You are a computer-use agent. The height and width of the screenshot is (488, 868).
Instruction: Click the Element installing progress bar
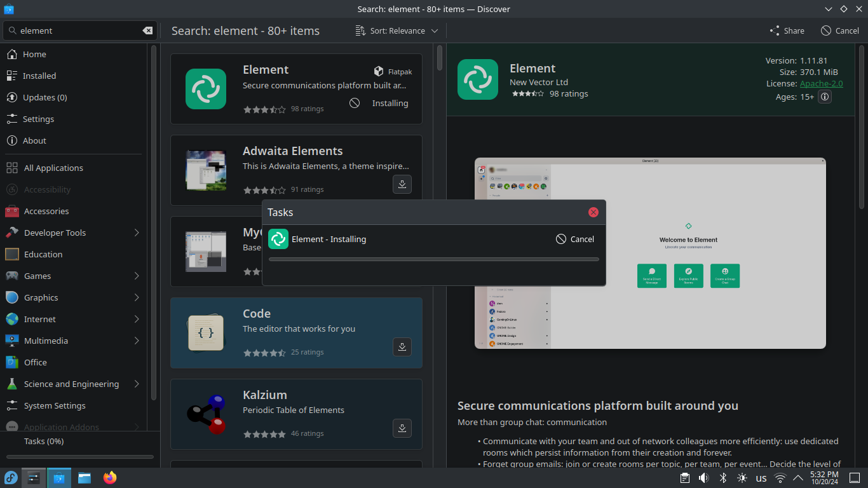[x=434, y=259]
